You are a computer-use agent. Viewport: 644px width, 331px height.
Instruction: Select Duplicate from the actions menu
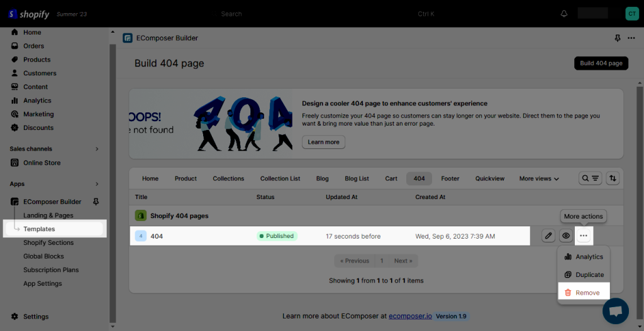pos(584,275)
